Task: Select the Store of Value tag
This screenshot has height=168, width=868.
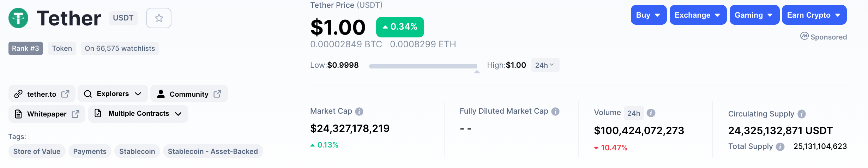Action: [37, 151]
